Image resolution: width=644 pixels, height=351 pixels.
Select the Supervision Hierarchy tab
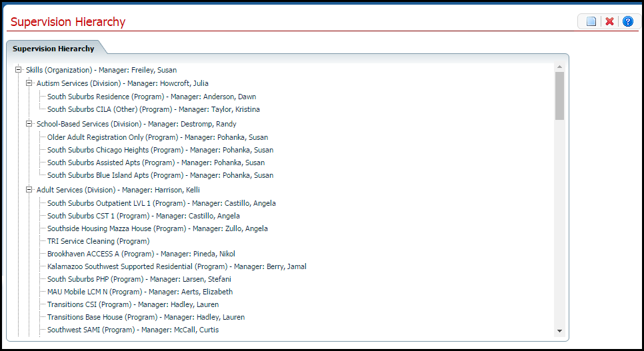[53, 49]
